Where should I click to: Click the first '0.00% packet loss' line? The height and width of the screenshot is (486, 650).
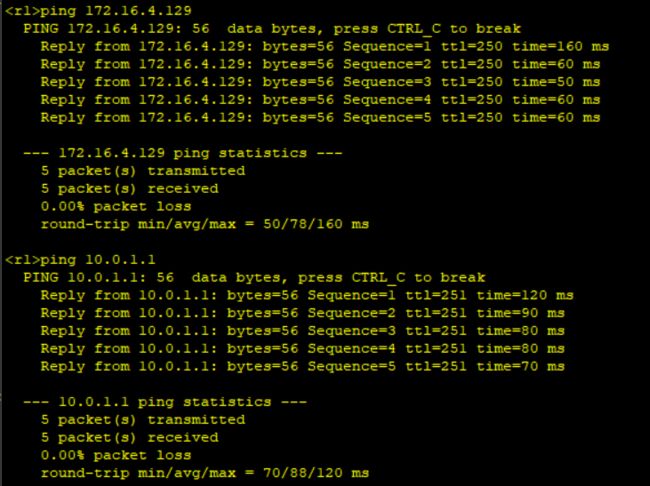coord(116,207)
